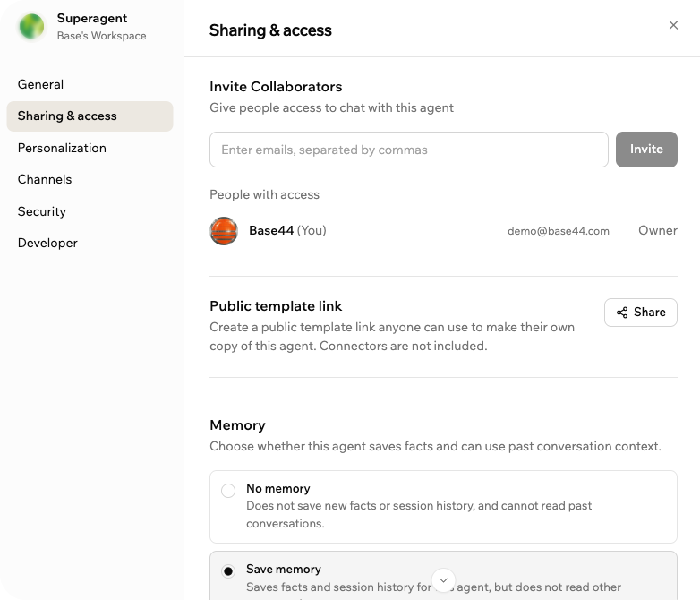Go to the Channels section
The image size is (700, 600).
coord(90,180)
